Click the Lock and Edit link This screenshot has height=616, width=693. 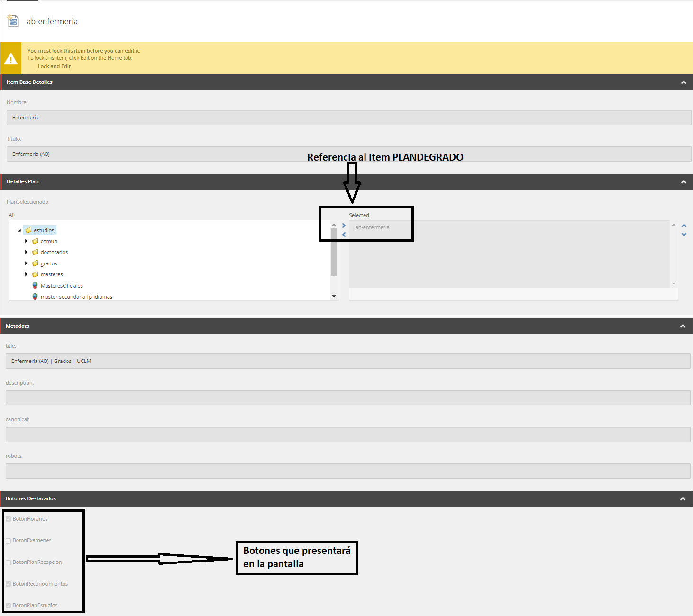pos(54,66)
